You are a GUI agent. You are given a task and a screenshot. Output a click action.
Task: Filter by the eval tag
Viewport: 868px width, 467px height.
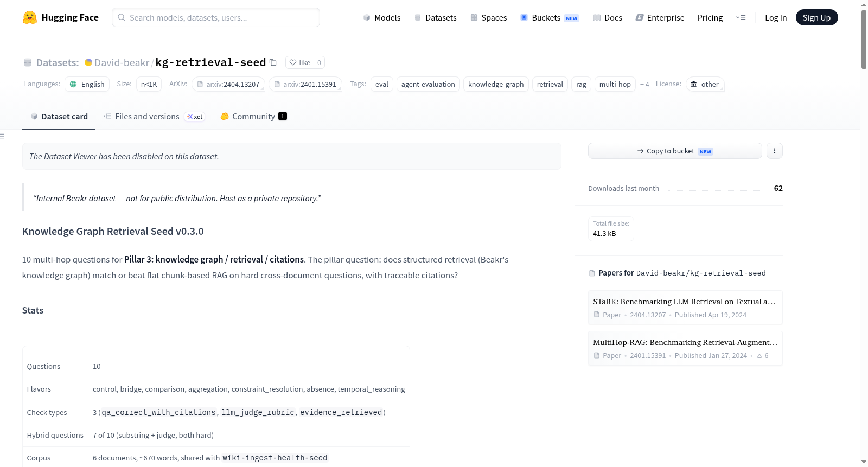[x=382, y=84]
